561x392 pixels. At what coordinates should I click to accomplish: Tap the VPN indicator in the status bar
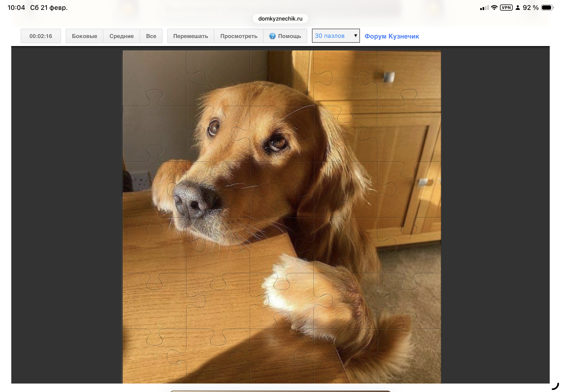pyautogui.click(x=506, y=8)
